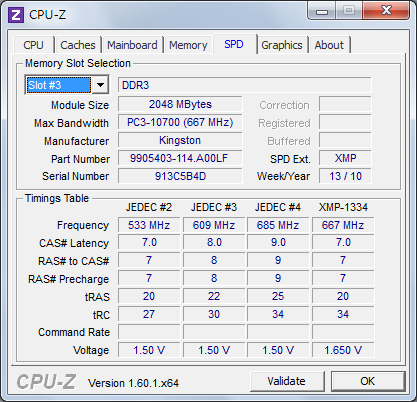Click the Command Rate row label
The width and height of the screenshot is (417, 402).
click(74, 332)
